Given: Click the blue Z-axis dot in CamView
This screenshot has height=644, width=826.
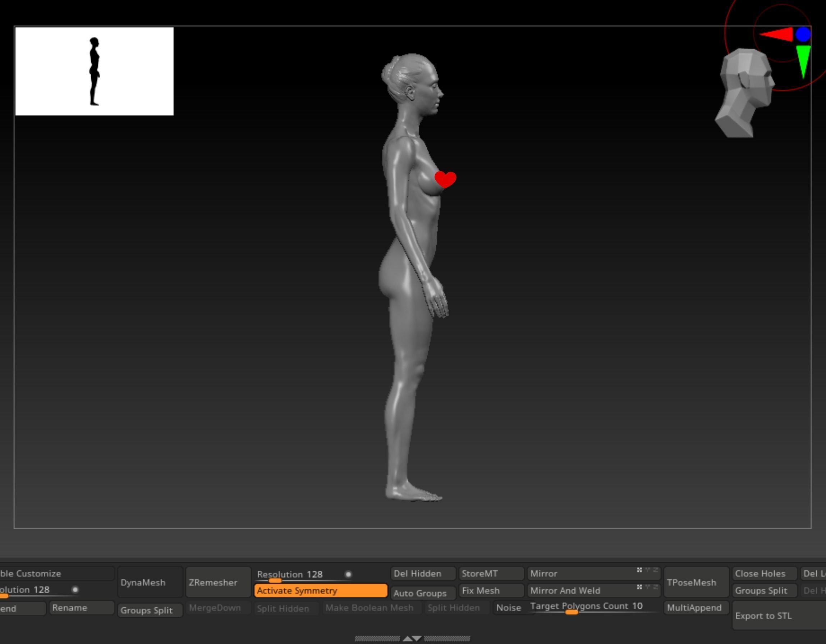Looking at the screenshot, I should (x=803, y=35).
